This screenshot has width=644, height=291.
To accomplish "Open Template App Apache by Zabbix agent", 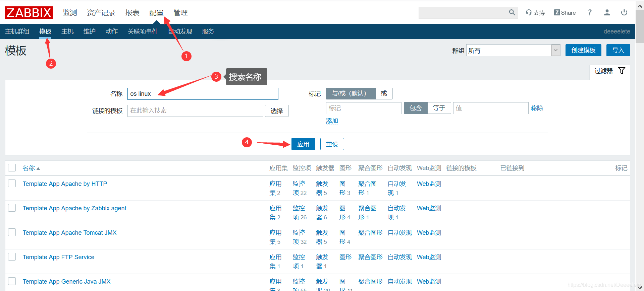I will point(74,208).
